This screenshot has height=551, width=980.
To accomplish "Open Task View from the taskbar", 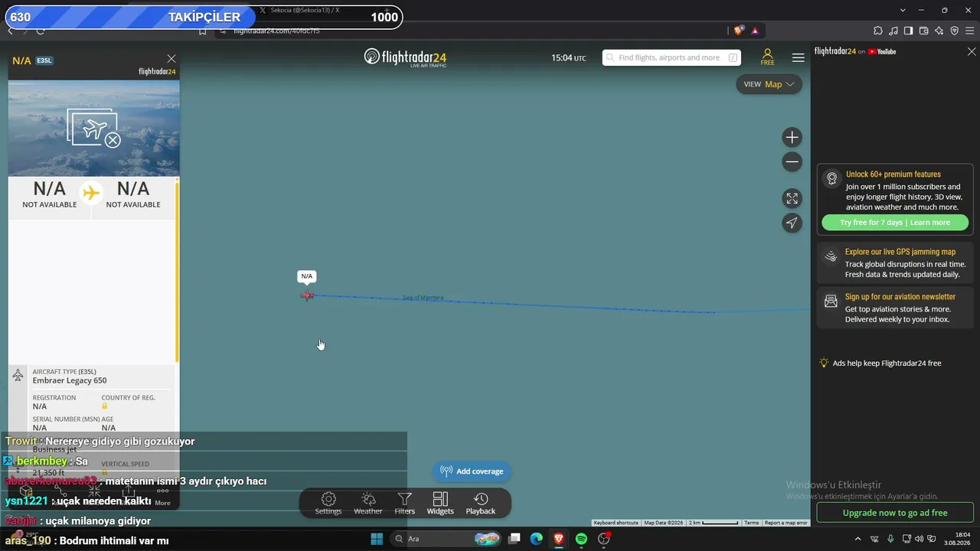I will coord(514,539).
